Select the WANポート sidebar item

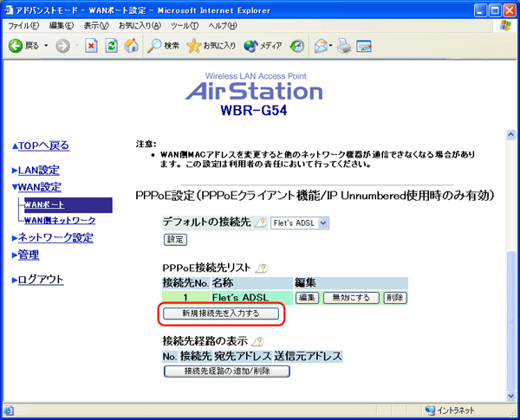pyautogui.click(x=68, y=205)
